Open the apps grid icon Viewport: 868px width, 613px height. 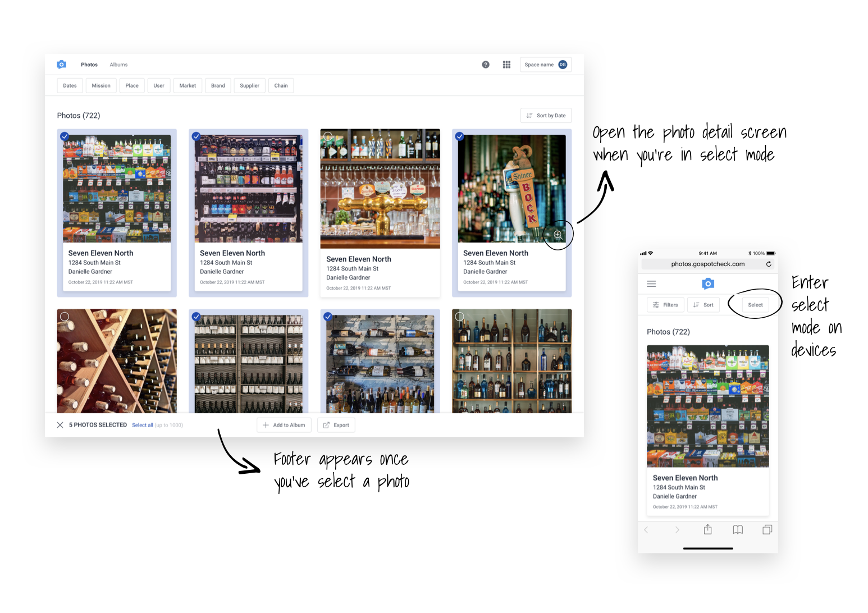[506, 65]
